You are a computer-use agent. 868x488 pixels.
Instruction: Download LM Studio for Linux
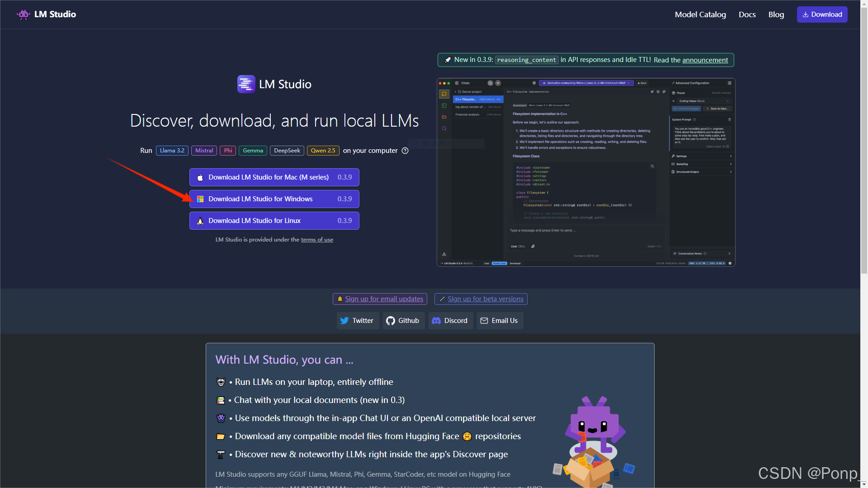tap(274, 221)
